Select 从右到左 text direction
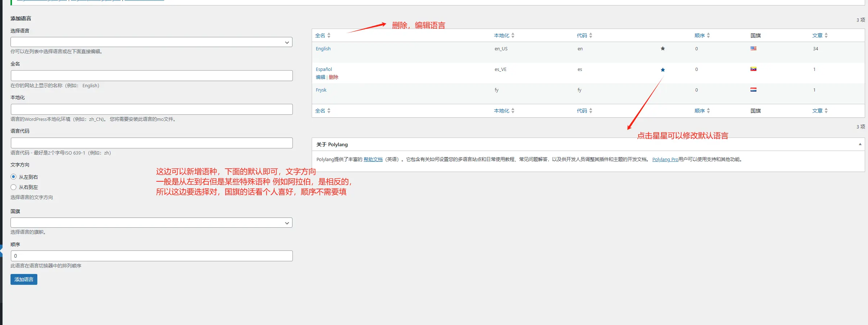 pyautogui.click(x=13, y=187)
